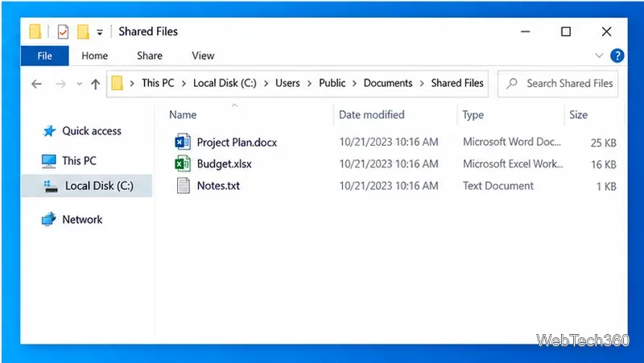Click the search magnifier icon
Viewport: 644px width, 363px height.
[512, 84]
